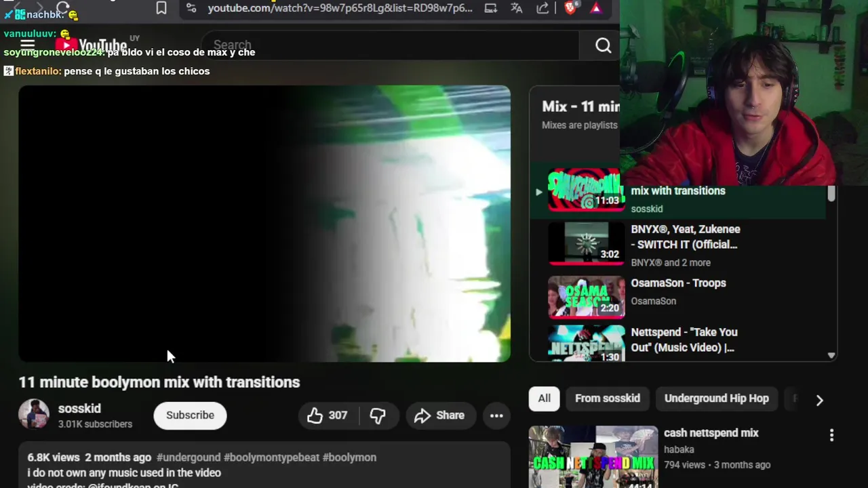Open 'BNYX®, Yeat, Zukenee - SWITCH IT' title
This screenshot has height=488, width=868.
click(686, 237)
